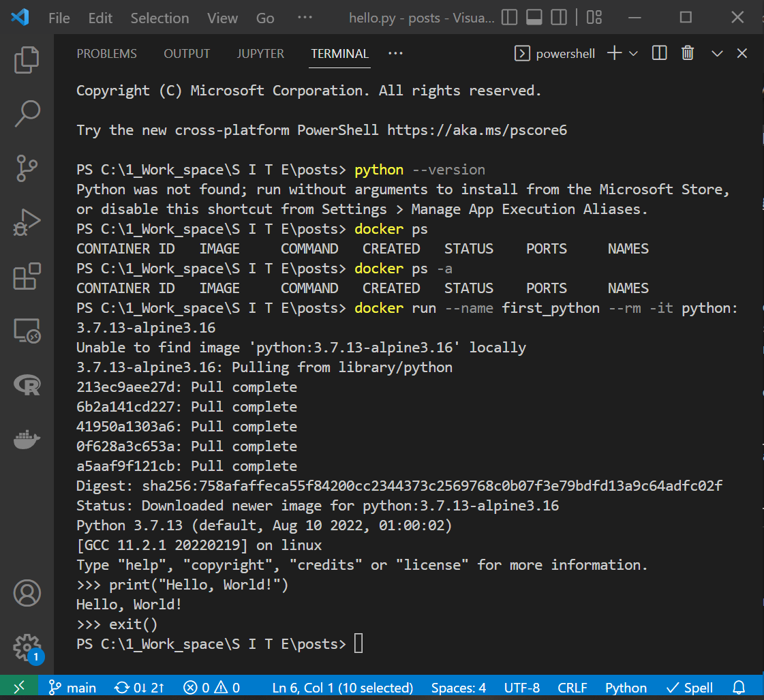
Task: Open the Manage settings gear
Action: tap(26, 648)
